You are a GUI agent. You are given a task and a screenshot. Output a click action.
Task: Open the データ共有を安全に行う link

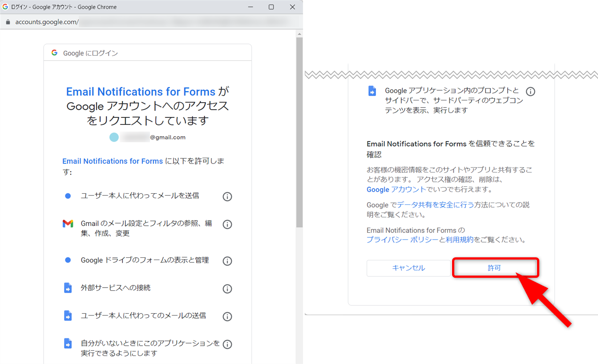(435, 205)
